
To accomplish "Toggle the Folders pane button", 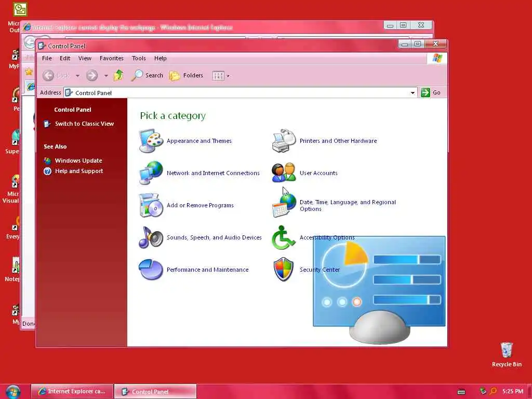I will pyautogui.click(x=187, y=75).
